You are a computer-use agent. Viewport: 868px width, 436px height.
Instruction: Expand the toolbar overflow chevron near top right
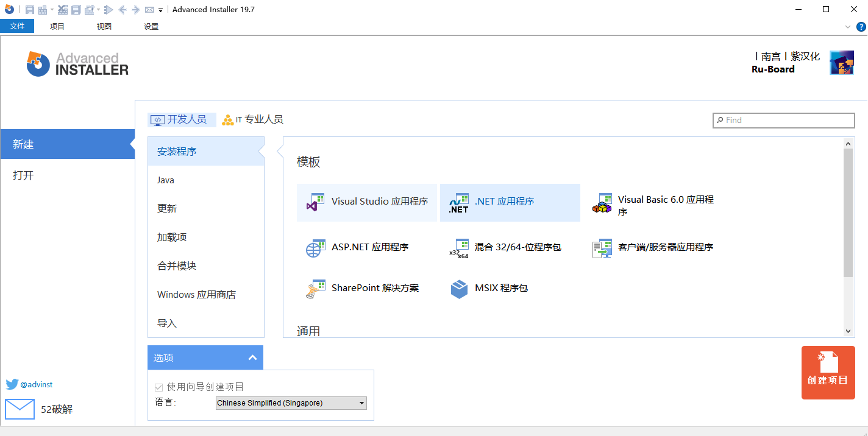pyautogui.click(x=847, y=26)
